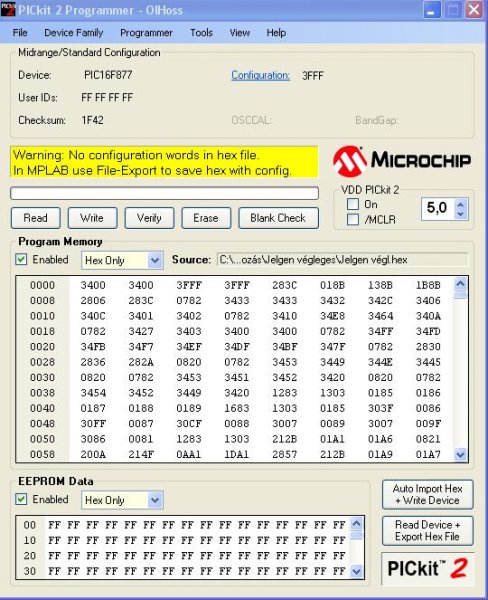The image size is (488, 600).
Task: Click the yellow warning message box
Action: pos(164,162)
